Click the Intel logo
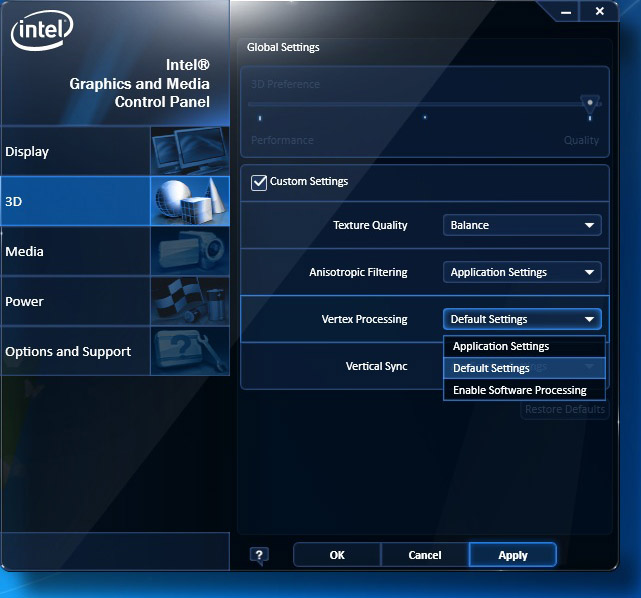Image resolution: width=641 pixels, height=598 pixels. pyautogui.click(x=42, y=30)
